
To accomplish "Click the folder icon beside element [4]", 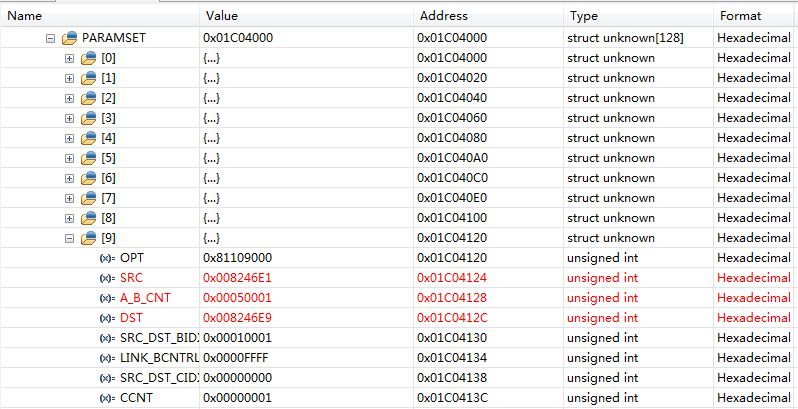I will (x=89, y=138).
